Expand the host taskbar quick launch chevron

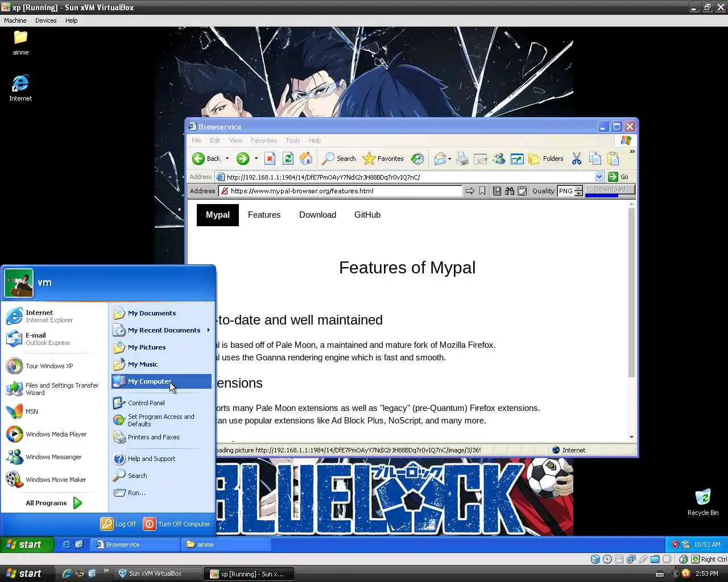click(x=106, y=571)
